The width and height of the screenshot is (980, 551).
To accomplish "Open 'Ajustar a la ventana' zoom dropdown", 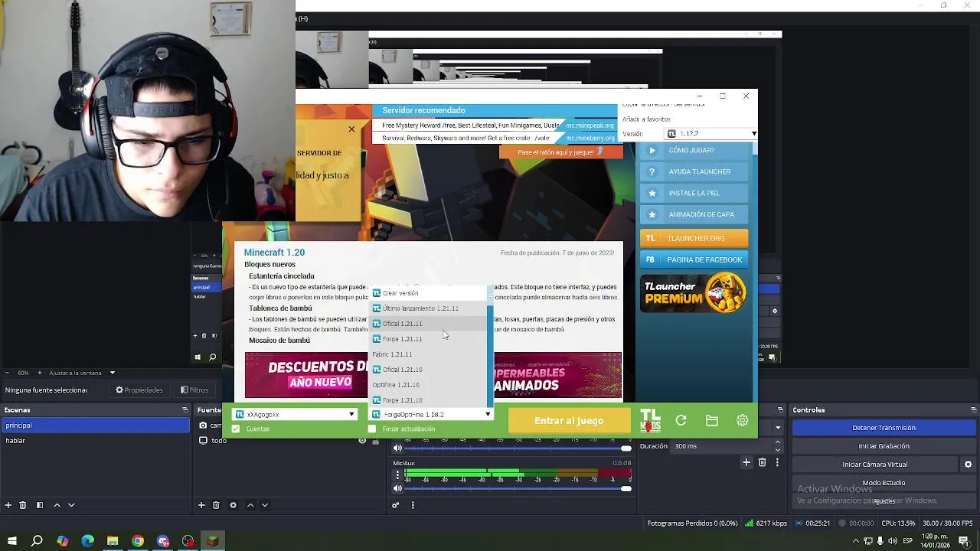I will (82, 373).
